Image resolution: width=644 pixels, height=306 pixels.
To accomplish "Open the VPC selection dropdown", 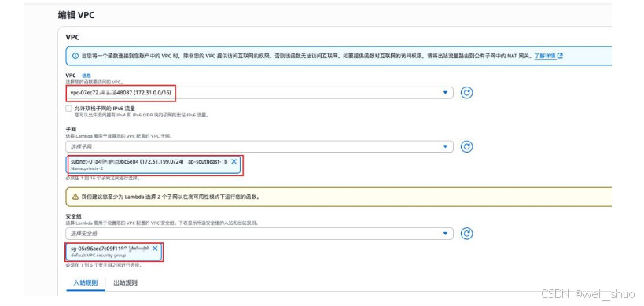I will pos(259,93).
